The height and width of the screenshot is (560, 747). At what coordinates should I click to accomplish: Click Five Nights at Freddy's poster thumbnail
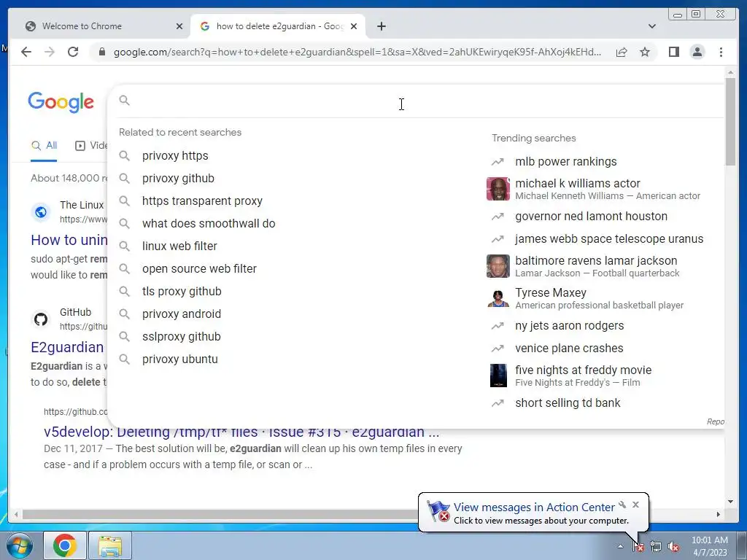[x=498, y=376]
